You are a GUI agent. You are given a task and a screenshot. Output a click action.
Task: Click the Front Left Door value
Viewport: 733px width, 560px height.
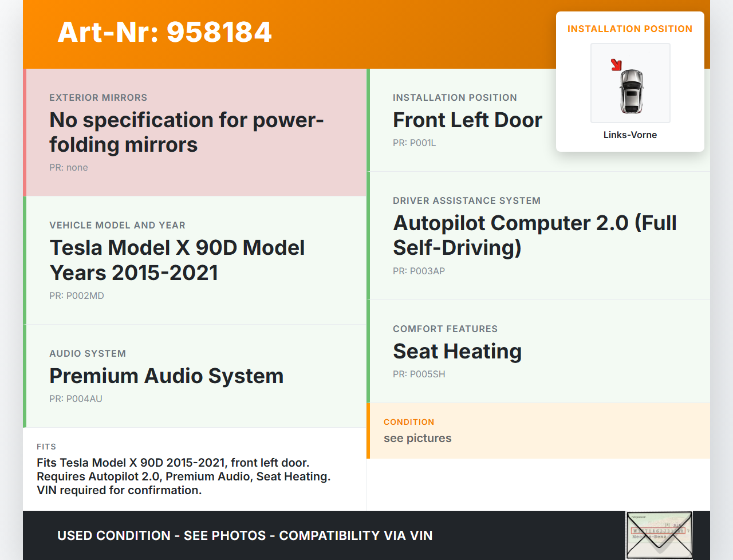click(467, 120)
